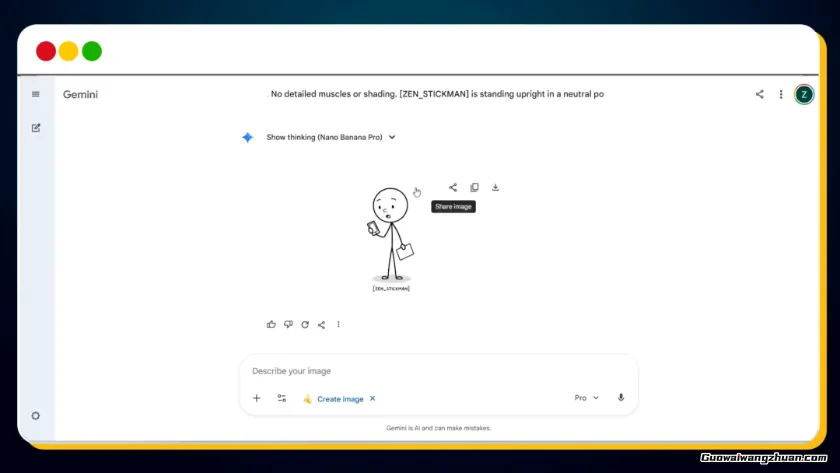Viewport: 840px width, 473px height.
Task: Expand Show thinking (Nano Banana Pro)
Action: coord(330,137)
